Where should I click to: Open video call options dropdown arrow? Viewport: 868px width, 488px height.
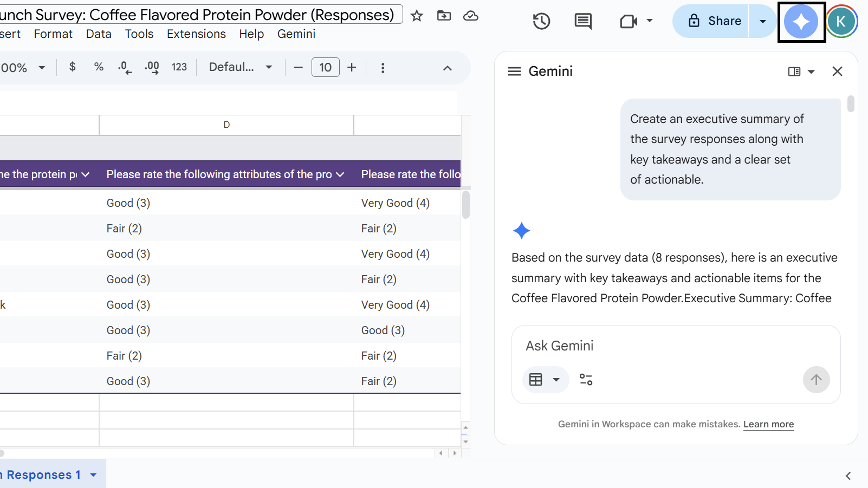click(650, 21)
